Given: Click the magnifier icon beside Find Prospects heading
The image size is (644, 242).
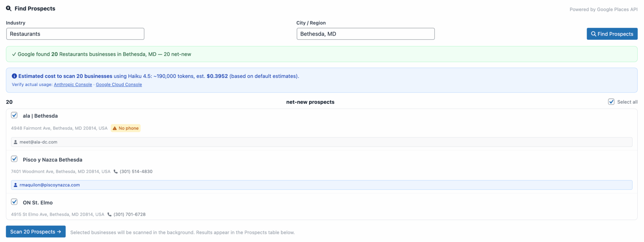Looking at the screenshot, I should [x=9, y=8].
